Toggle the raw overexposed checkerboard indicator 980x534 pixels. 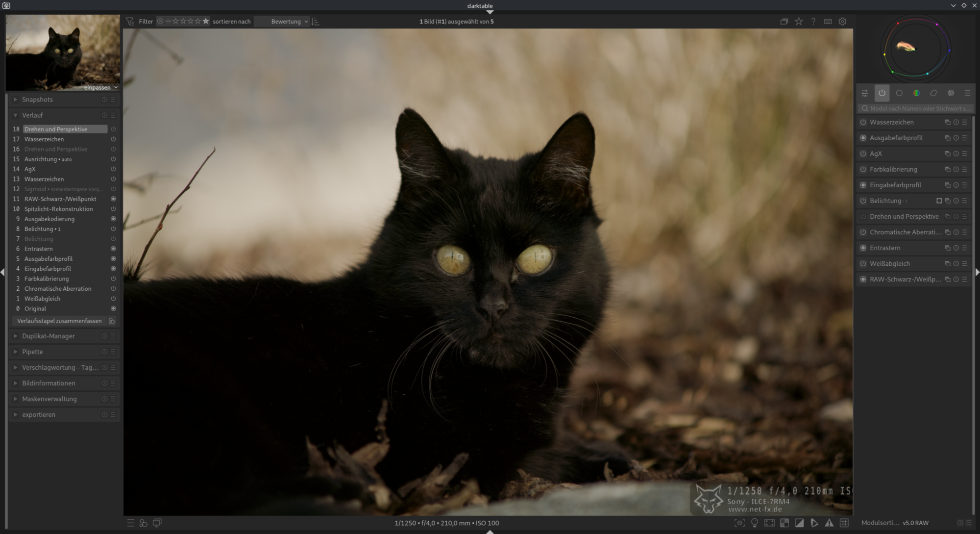pyautogui.click(x=784, y=523)
